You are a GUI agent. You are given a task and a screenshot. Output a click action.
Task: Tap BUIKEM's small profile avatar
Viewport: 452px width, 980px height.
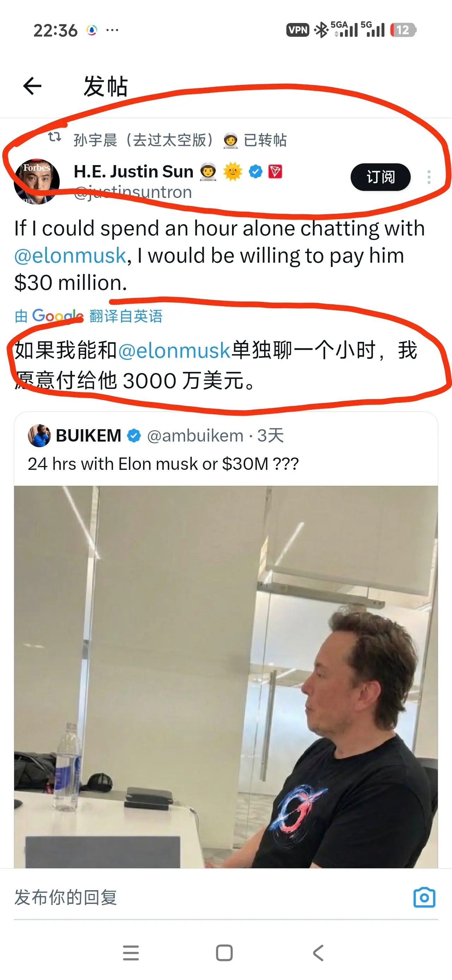tap(39, 436)
